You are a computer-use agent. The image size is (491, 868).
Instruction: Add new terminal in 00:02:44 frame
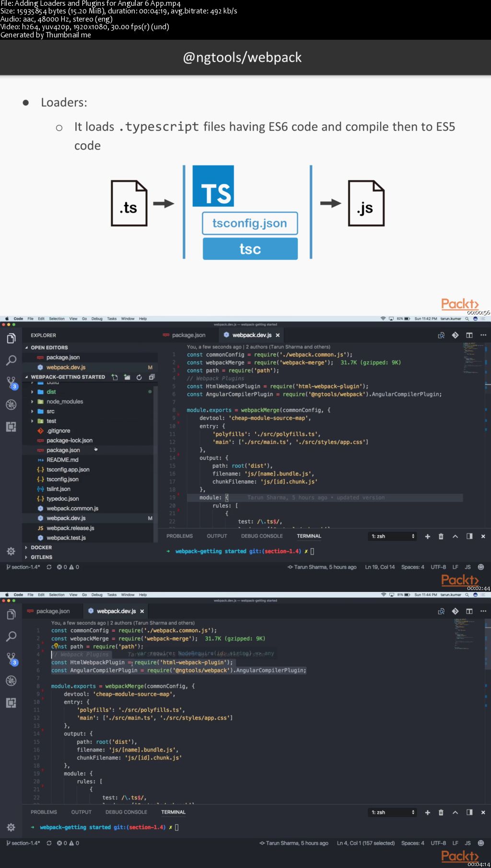click(427, 536)
